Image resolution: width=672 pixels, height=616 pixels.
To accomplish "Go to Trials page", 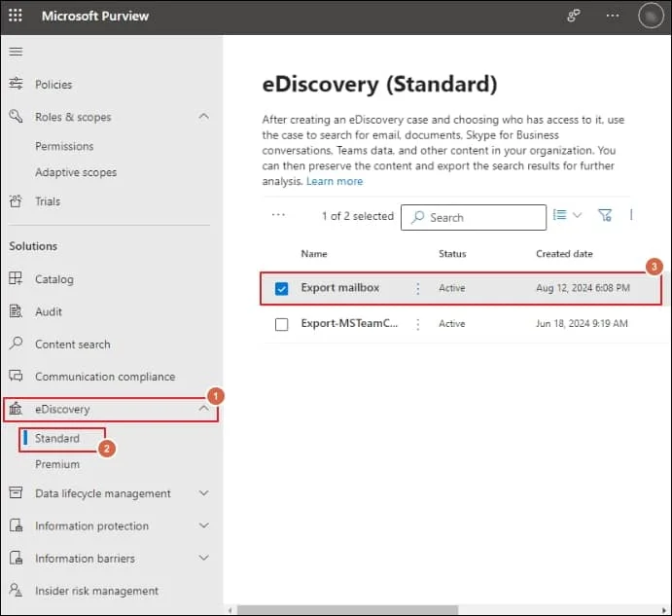I will click(48, 201).
